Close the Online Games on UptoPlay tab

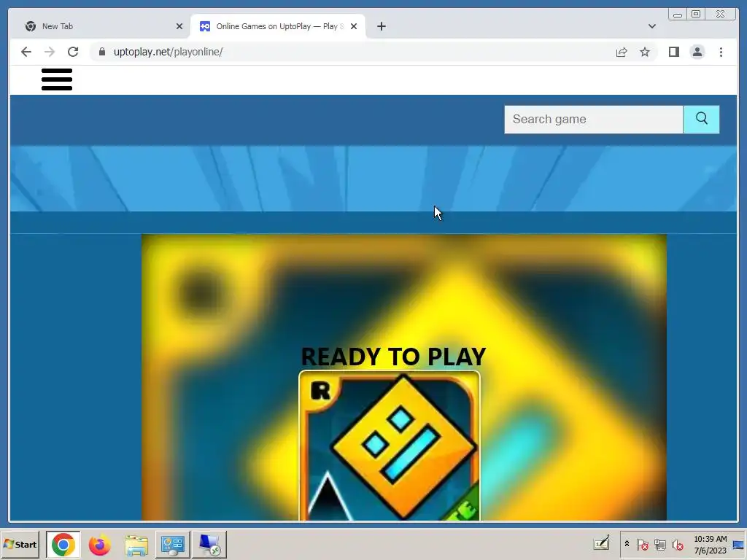tap(354, 26)
